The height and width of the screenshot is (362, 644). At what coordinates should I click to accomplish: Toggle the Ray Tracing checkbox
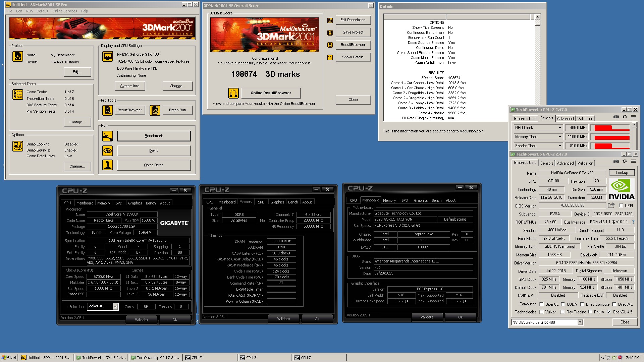(562, 312)
